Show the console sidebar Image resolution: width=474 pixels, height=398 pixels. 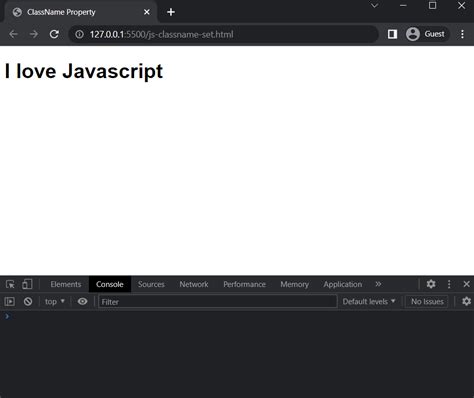point(10,302)
